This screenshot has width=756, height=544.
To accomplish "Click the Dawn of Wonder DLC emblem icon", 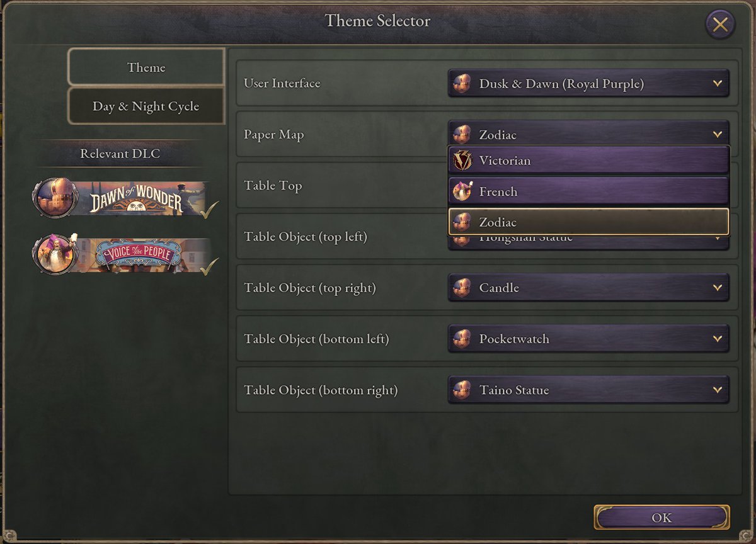I will click(x=56, y=198).
